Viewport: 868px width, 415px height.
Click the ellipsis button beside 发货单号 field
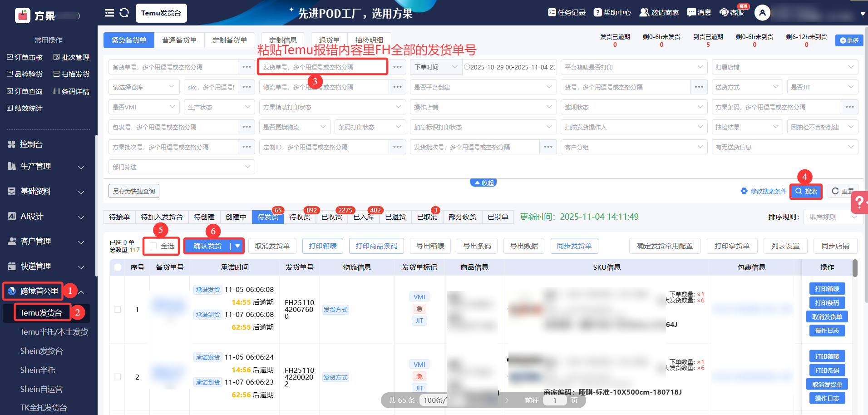coord(397,67)
